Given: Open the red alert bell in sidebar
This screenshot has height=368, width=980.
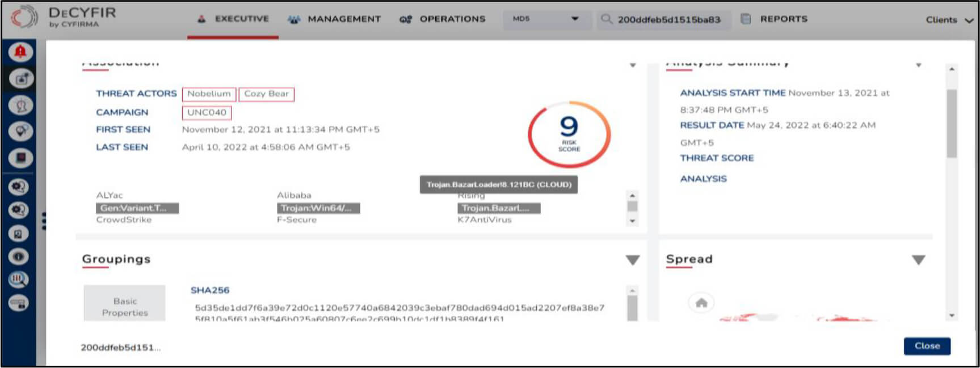Looking at the screenshot, I should 20,52.
